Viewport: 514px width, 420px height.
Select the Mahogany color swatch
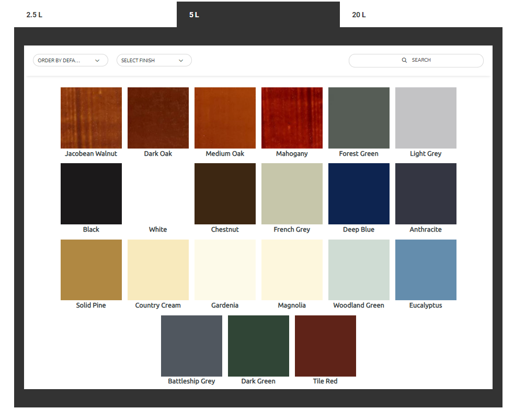(x=292, y=117)
